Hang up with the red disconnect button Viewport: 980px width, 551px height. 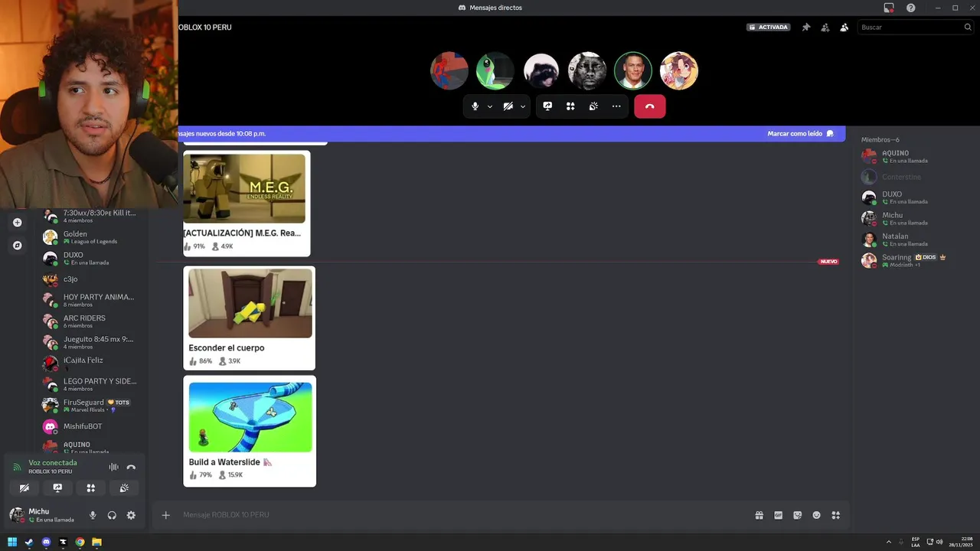tap(649, 106)
